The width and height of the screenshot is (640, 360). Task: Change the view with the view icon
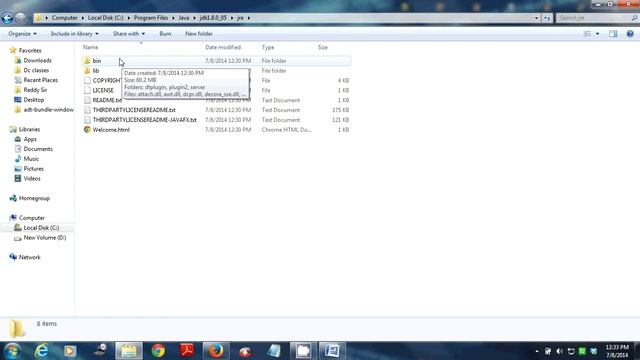[587, 34]
